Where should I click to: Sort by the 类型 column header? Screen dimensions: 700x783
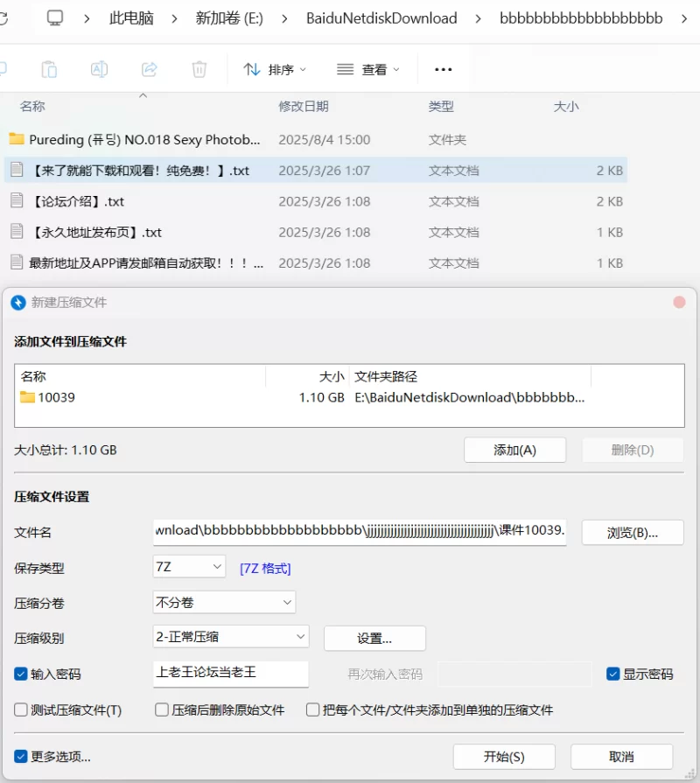(441, 107)
